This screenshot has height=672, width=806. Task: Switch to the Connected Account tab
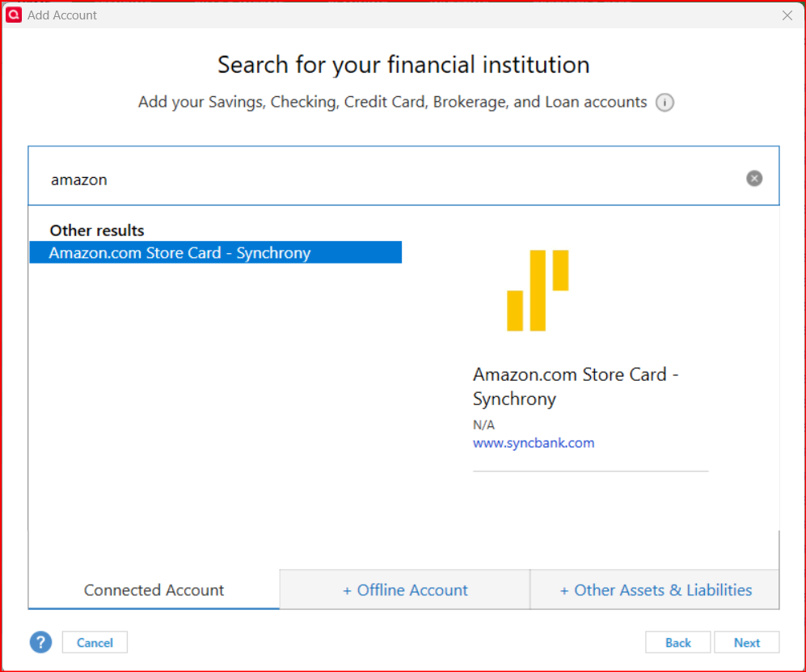154,590
